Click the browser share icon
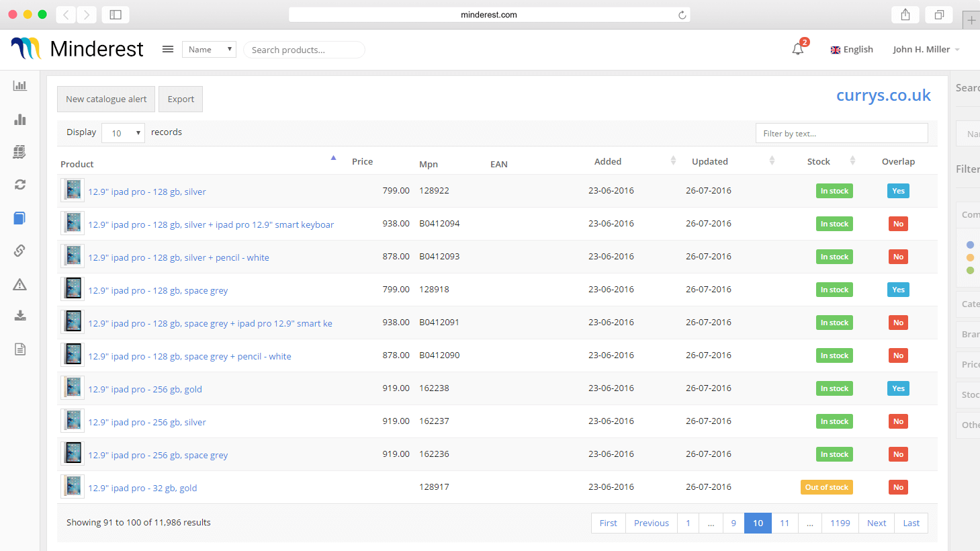The width and height of the screenshot is (980, 551). (905, 15)
